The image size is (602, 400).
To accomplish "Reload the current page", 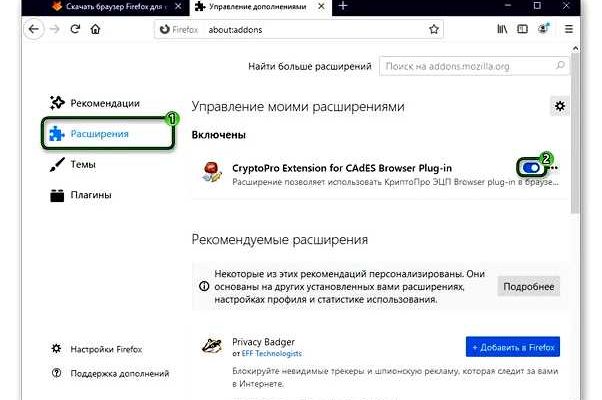I will (75, 29).
